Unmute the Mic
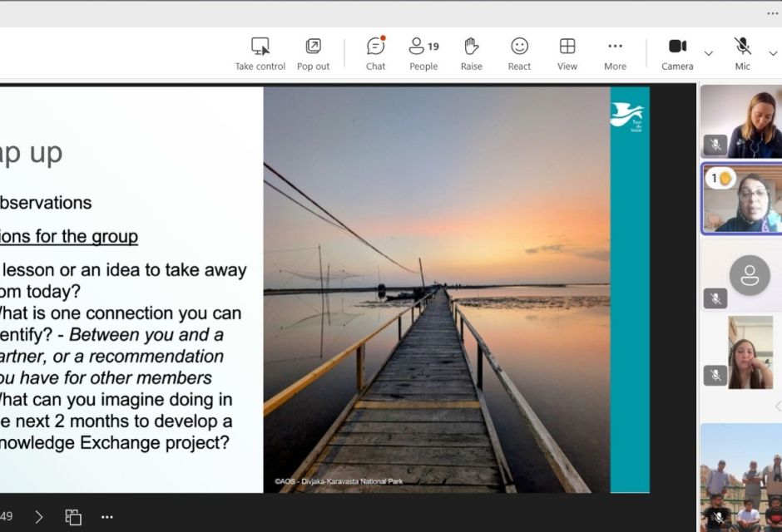Image resolution: width=782 pixels, height=532 pixels. point(742,53)
